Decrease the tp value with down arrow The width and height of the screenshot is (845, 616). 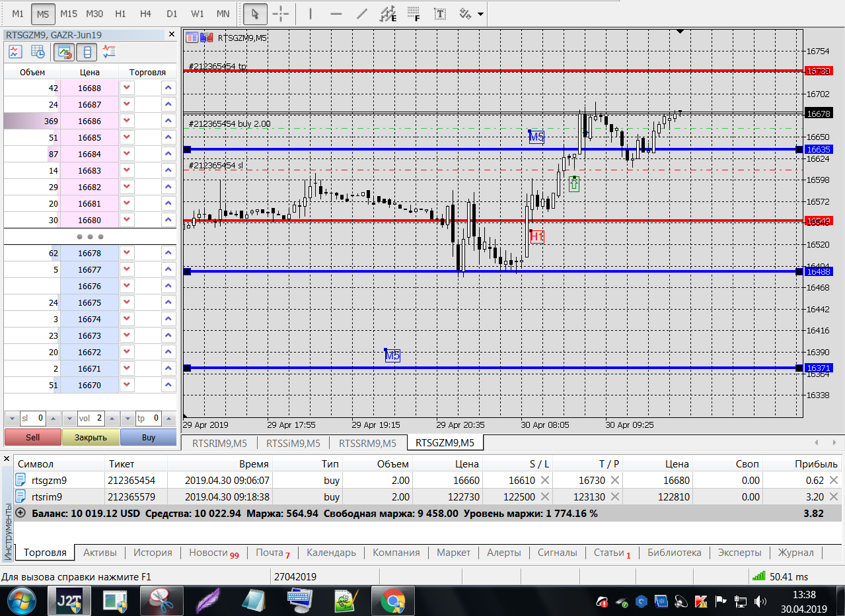click(x=129, y=419)
